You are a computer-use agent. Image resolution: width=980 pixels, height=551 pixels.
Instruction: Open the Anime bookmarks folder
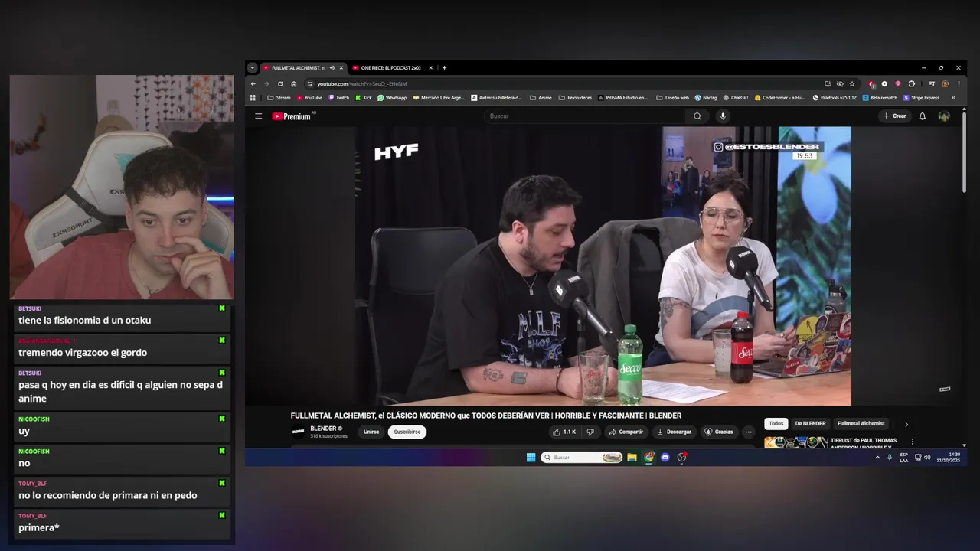pyautogui.click(x=541, y=98)
